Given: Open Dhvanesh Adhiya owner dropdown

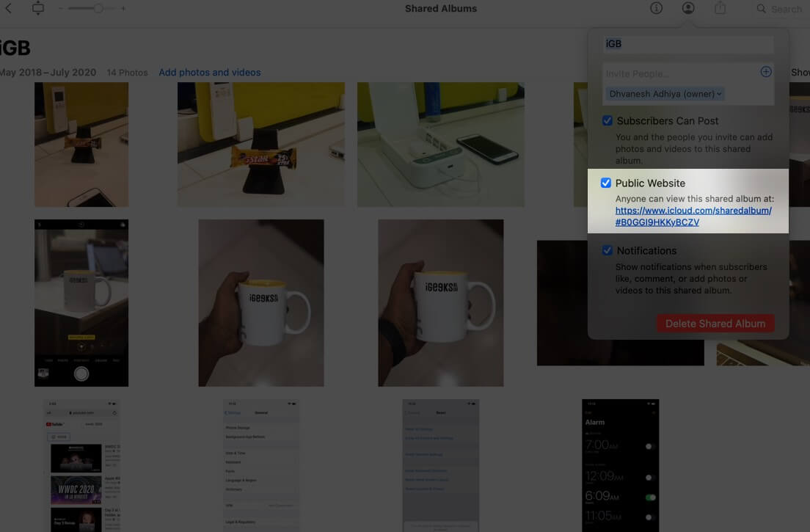Looking at the screenshot, I should click(665, 93).
